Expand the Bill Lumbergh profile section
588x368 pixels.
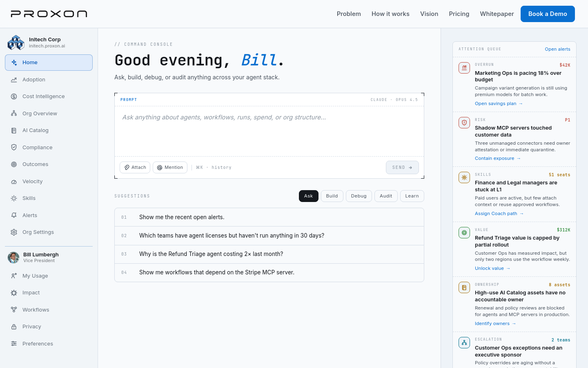click(49, 258)
